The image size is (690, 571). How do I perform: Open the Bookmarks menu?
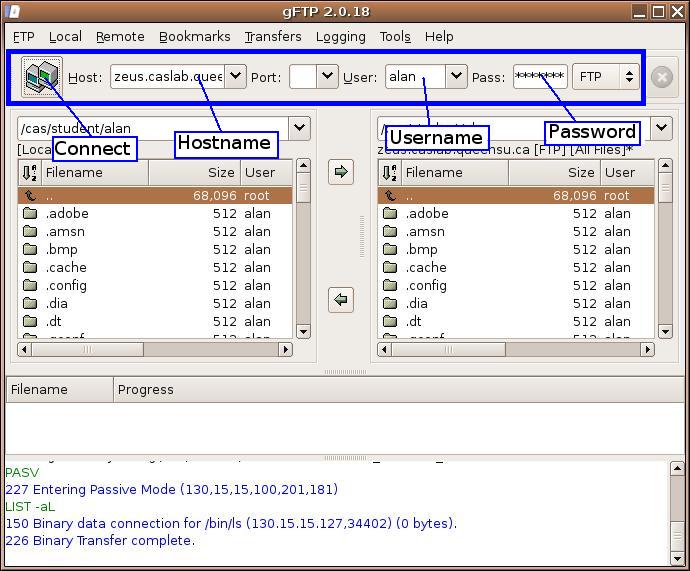pos(195,37)
